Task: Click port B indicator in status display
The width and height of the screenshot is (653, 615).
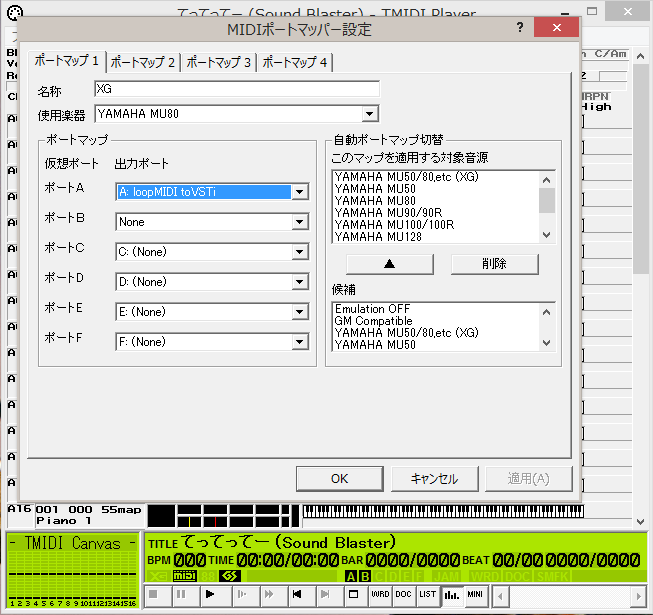Action: [x=365, y=576]
